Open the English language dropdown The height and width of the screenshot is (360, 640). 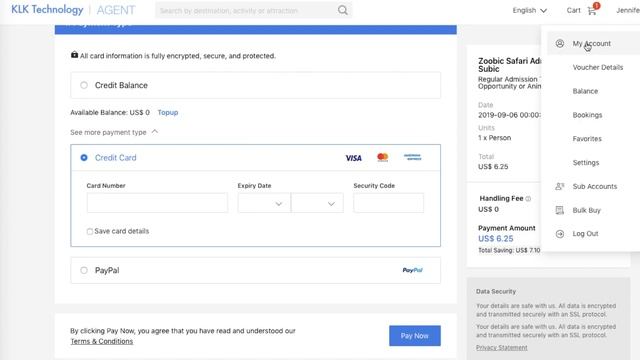pyautogui.click(x=529, y=11)
